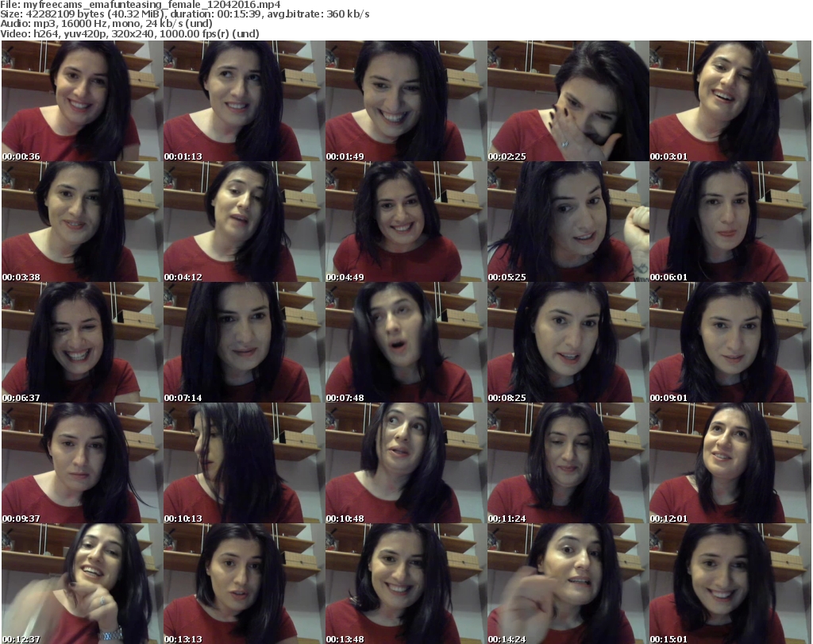Click the thumbnail timestamped 00:00:36

[80, 101]
